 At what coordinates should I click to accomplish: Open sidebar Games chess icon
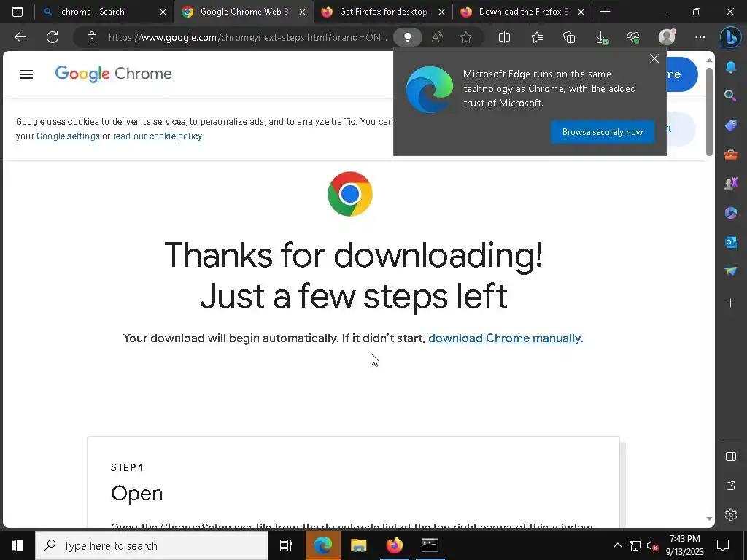coord(731,183)
